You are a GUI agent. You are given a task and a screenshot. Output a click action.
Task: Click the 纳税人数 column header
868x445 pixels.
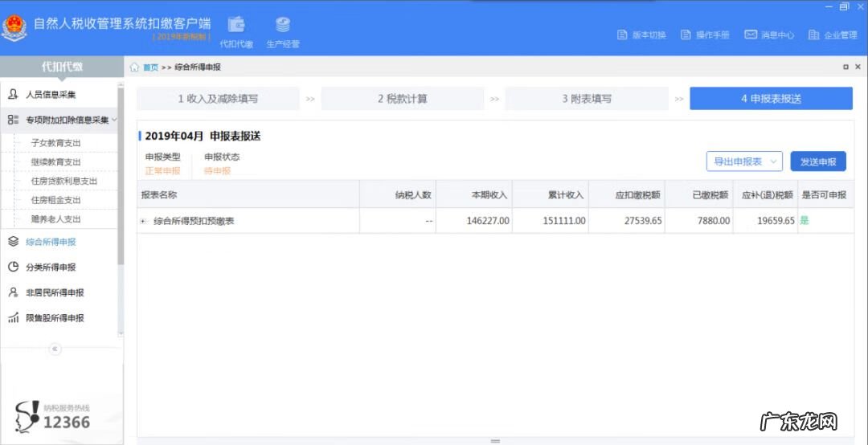398,194
